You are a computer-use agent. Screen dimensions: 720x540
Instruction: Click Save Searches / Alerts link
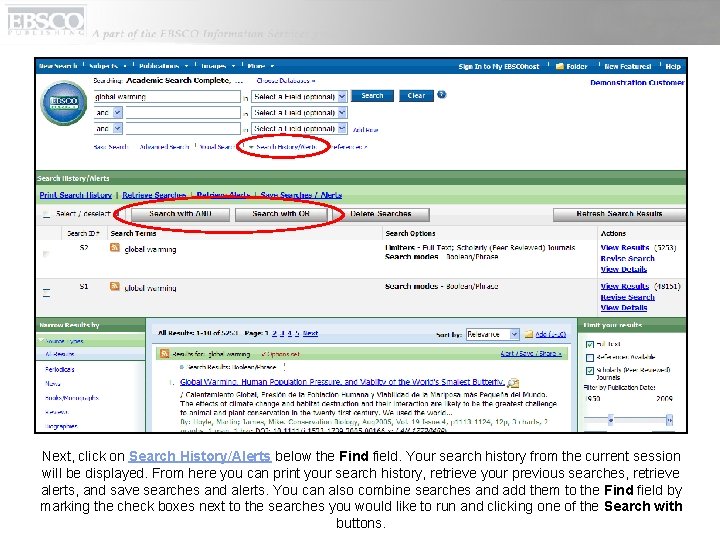coord(301,195)
